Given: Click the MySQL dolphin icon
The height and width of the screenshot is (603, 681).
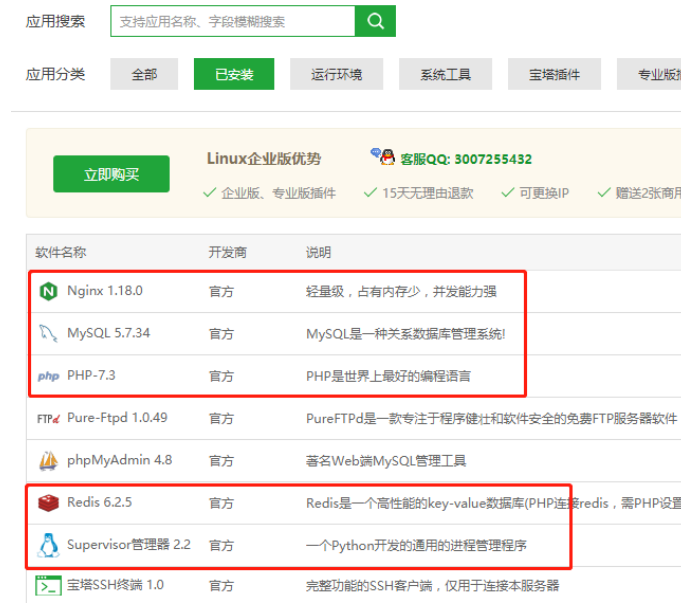Looking at the screenshot, I should tap(48, 333).
